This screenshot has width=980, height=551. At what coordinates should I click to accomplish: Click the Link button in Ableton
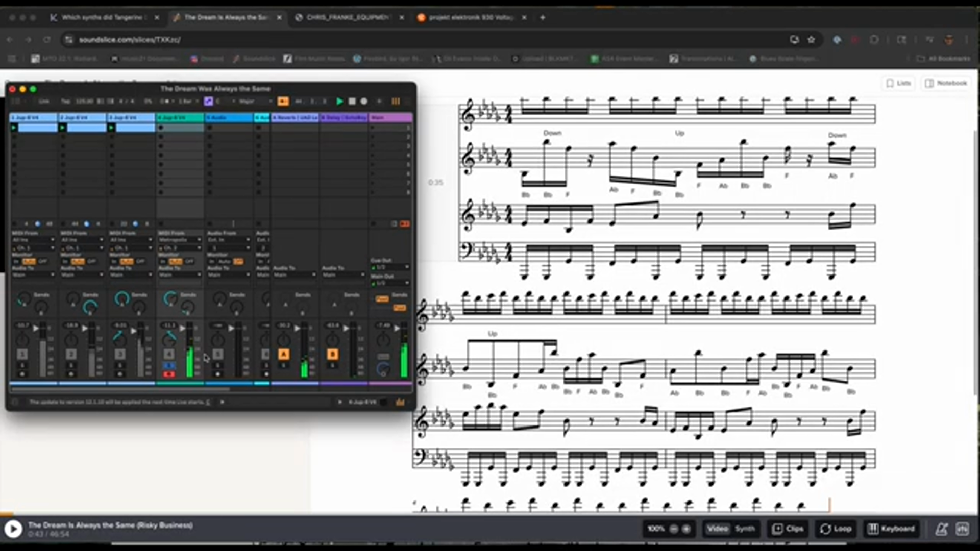44,101
